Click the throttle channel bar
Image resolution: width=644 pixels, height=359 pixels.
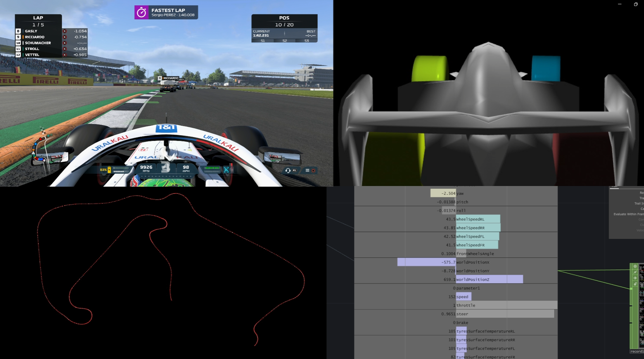point(507,305)
